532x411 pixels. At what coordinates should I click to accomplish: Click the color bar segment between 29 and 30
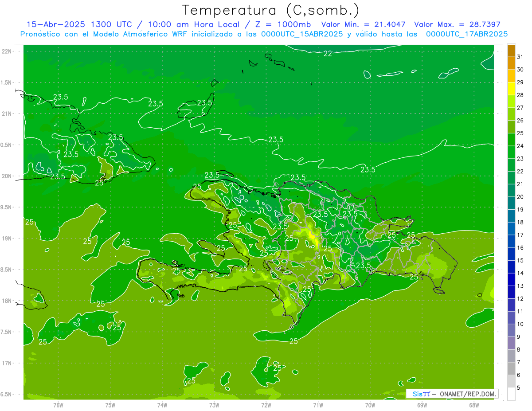511,76
